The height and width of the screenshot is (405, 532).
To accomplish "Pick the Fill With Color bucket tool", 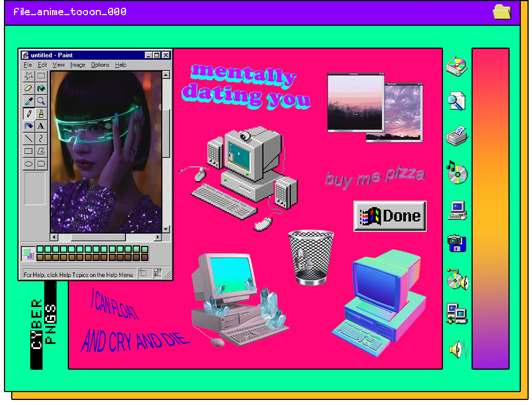I will tap(41, 89).
